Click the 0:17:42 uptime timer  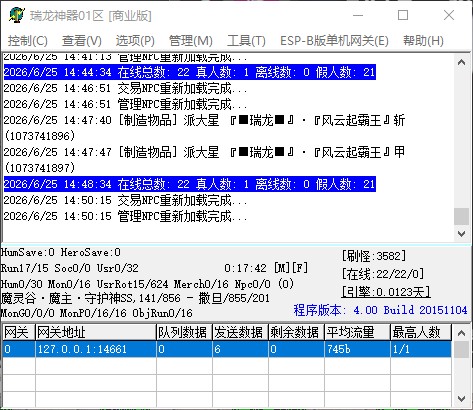pyautogui.click(x=245, y=268)
